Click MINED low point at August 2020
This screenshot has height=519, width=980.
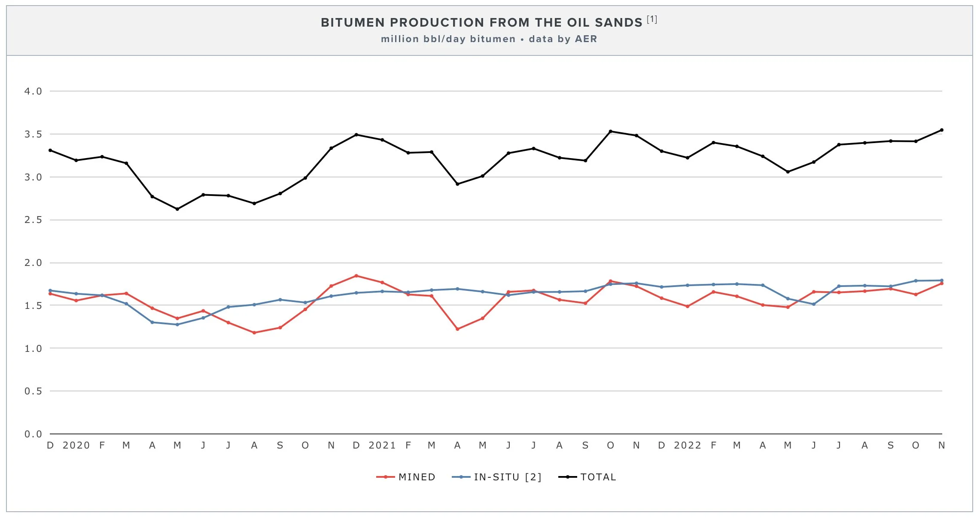(x=254, y=333)
